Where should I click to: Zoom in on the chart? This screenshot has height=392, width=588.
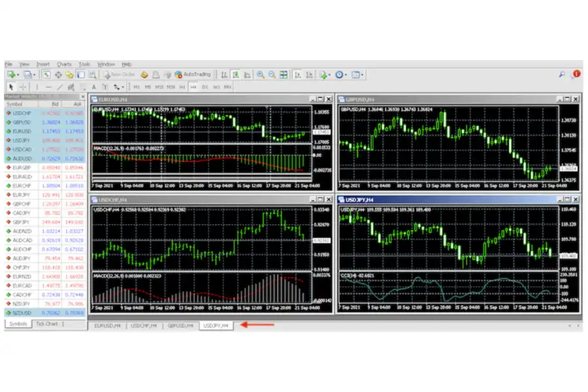[x=261, y=74]
